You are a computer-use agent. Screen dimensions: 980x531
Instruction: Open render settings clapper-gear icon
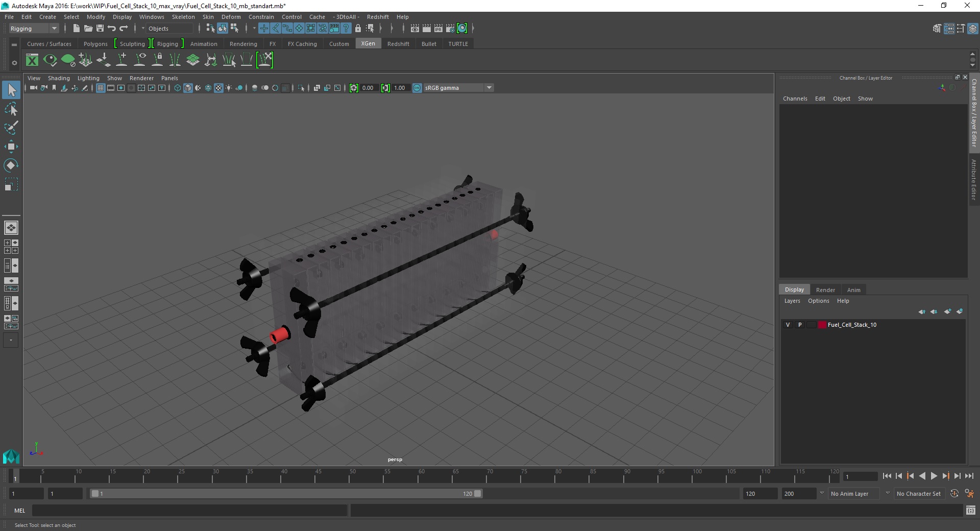click(450, 29)
